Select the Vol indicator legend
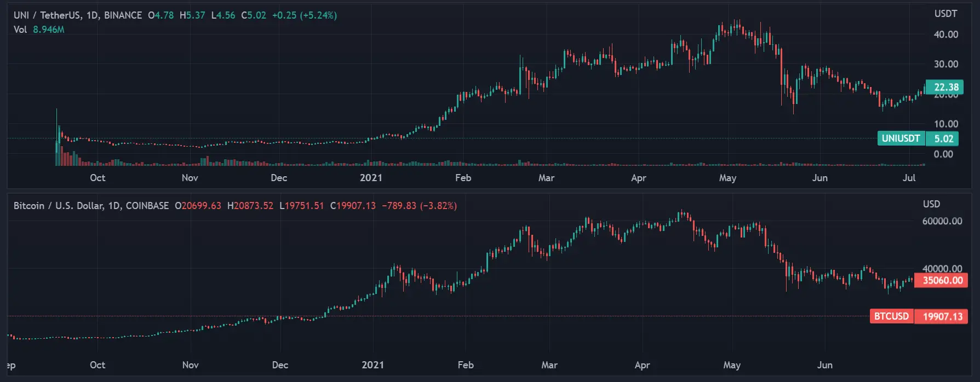 pos(20,30)
